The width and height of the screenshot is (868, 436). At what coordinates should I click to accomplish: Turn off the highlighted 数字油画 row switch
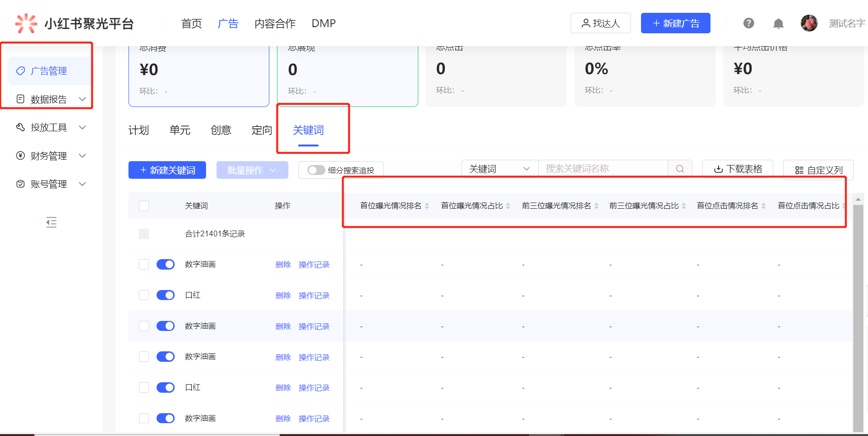coord(166,326)
